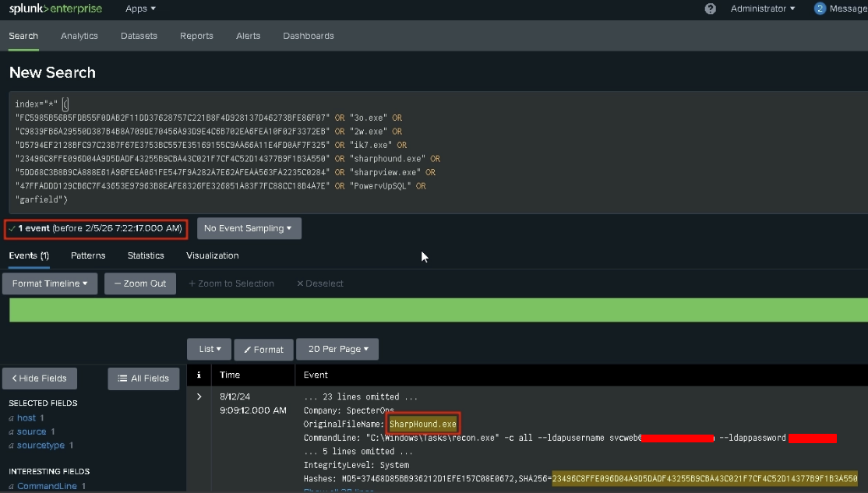Open the All Fields dialog
The image size is (868, 493).
point(143,379)
